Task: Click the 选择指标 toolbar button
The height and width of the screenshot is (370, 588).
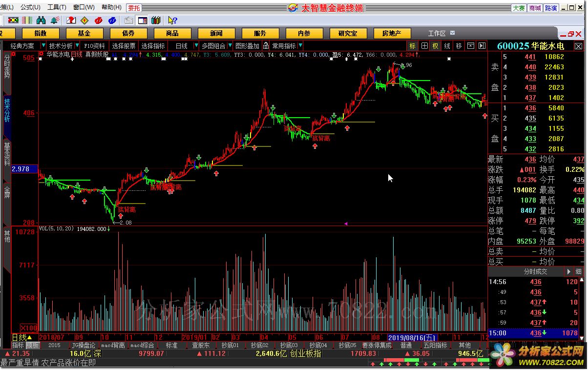Action: pyautogui.click(x=153, y=46)
